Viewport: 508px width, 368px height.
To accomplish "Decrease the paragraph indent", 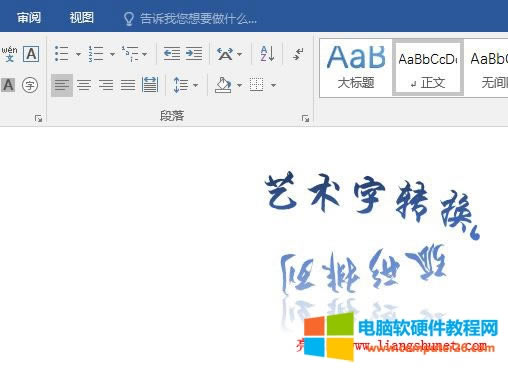I will [x=172, y=54].
